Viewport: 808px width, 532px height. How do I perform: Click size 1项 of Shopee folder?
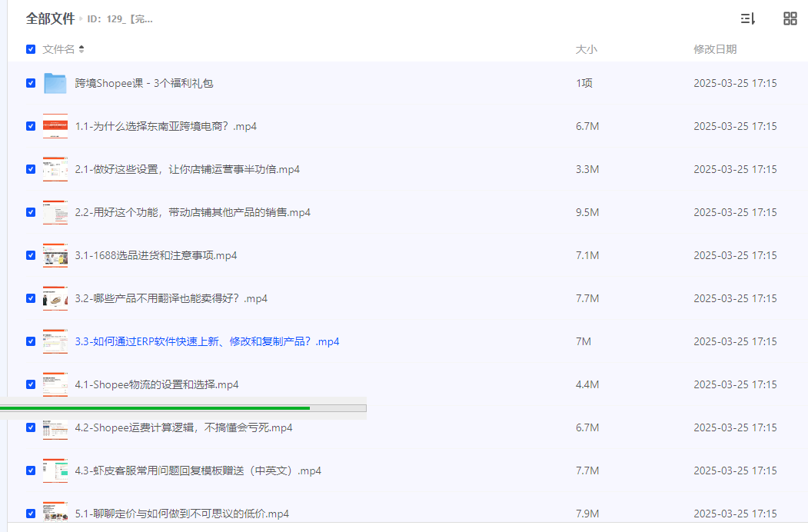pyautogui.click(x=584, y=83)
